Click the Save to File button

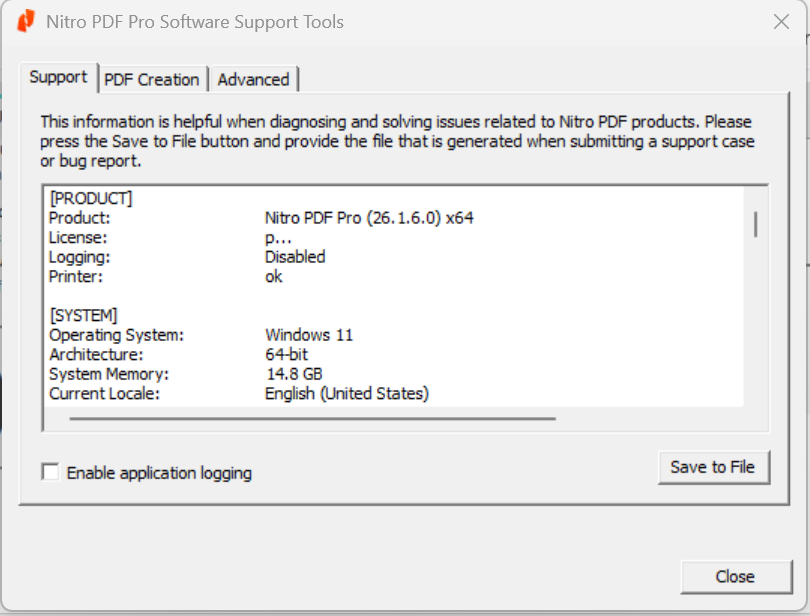713,467
